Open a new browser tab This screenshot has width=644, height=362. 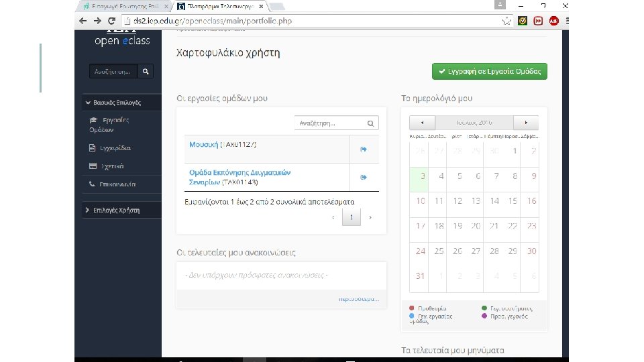277,7
